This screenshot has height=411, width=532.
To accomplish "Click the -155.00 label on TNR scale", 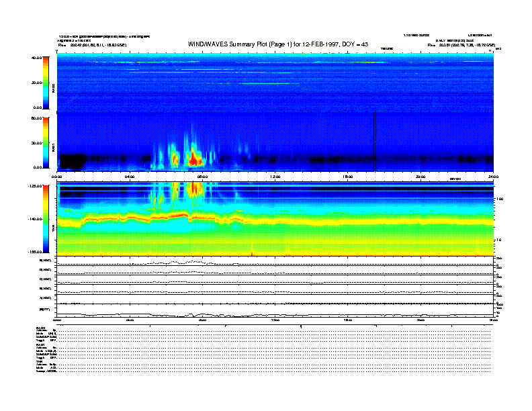I will pos(34,252).
